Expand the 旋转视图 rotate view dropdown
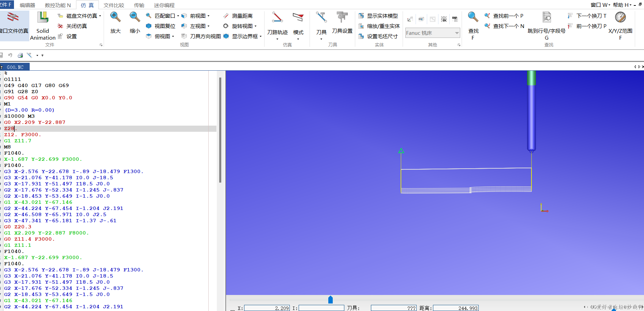This screenshot has width=644, height=311. point(255,26)
